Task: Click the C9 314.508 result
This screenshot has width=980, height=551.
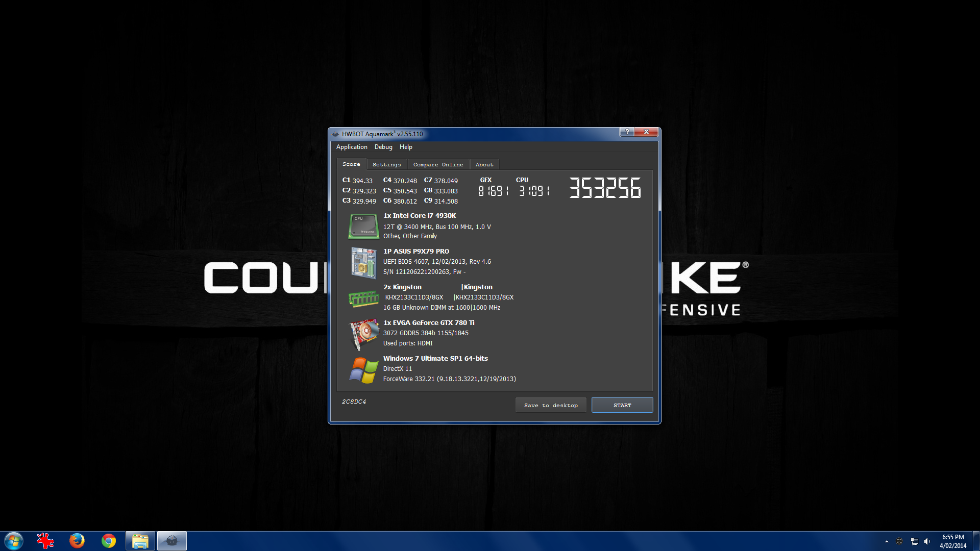Action: (x=440, y=201)
